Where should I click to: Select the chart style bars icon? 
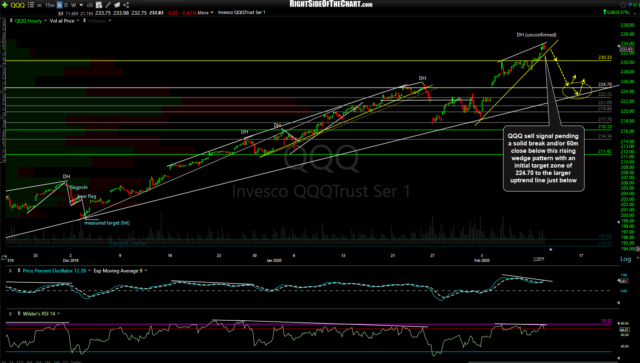89,5
